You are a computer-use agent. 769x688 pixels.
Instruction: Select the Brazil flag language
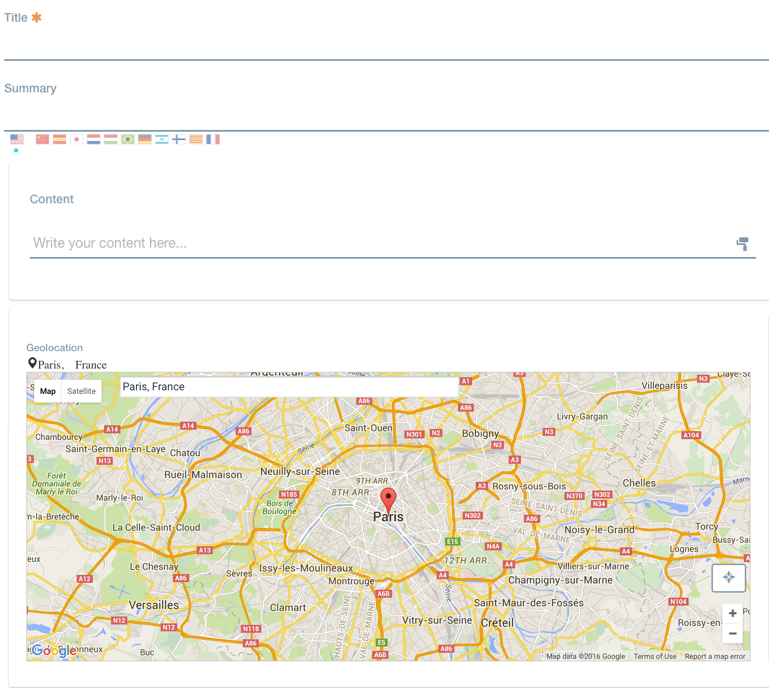click(x=128, y=139)
